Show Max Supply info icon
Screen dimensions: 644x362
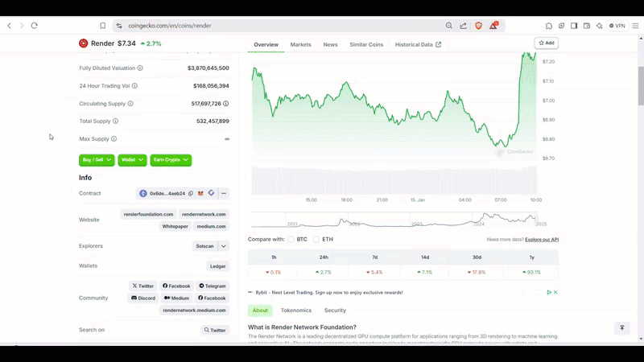114,138
